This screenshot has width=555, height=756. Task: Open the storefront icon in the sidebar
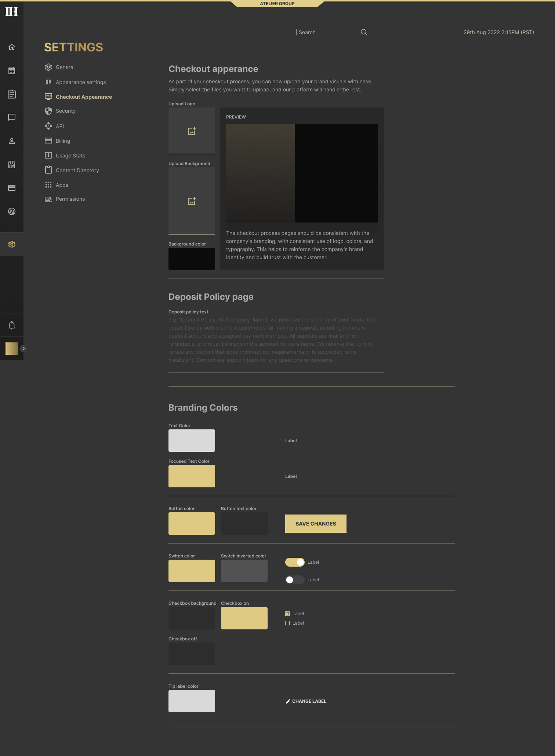point(12,164)
